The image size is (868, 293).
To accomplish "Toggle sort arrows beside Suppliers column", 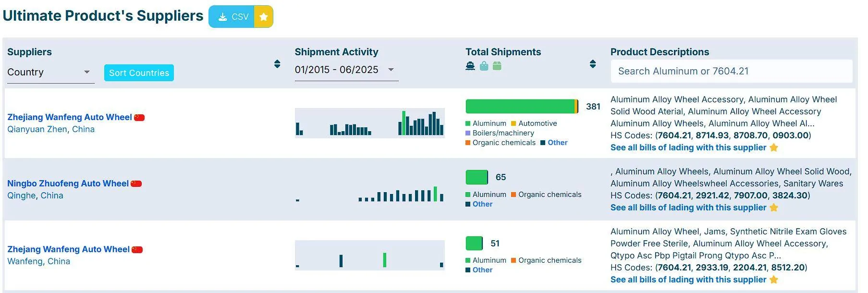I will point(277,64).
